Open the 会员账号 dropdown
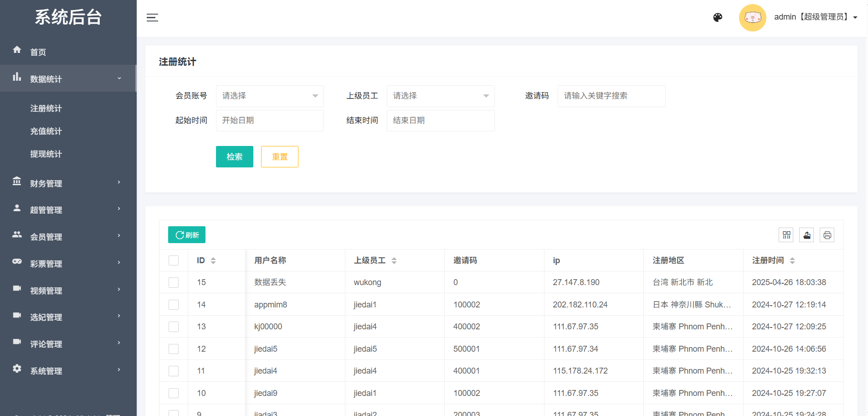Viewport: 868px width, 416px height. pyautogui.click(x=270, y=96)
